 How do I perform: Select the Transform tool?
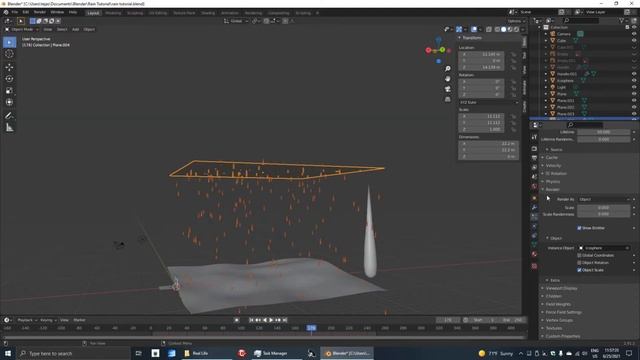(9, 102)
